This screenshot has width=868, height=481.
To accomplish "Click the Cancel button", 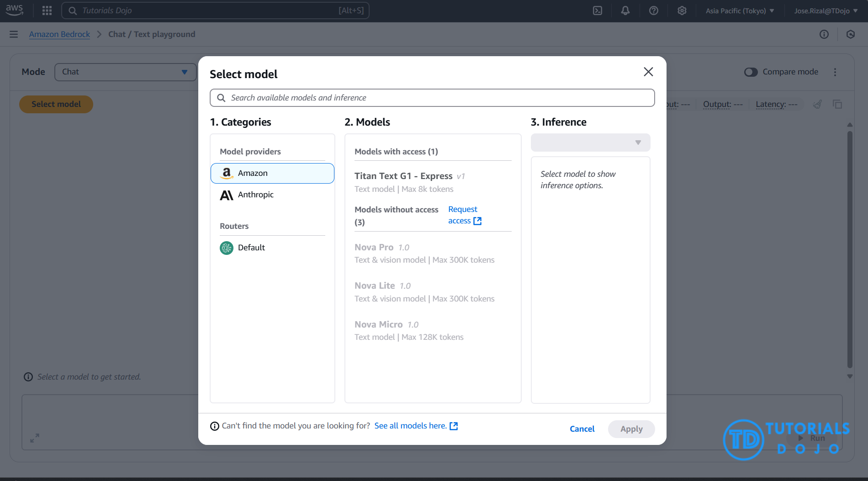I will pos(582,429).
